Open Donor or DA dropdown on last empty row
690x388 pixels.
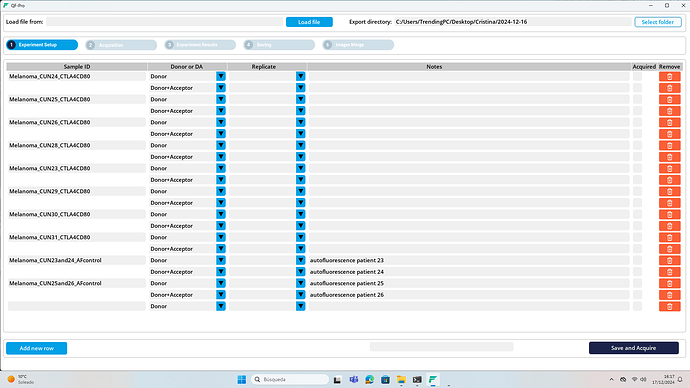point(221,306)
